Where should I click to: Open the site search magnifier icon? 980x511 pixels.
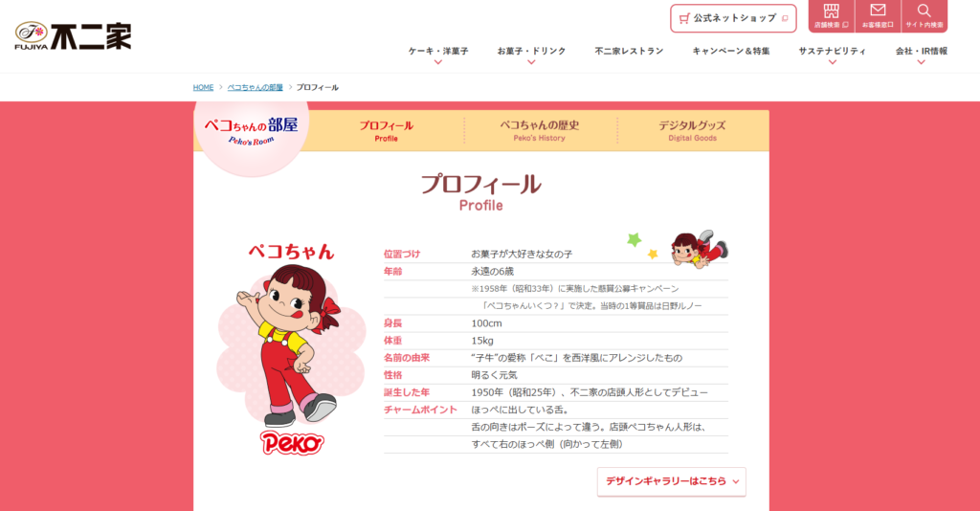pos(924,15)
